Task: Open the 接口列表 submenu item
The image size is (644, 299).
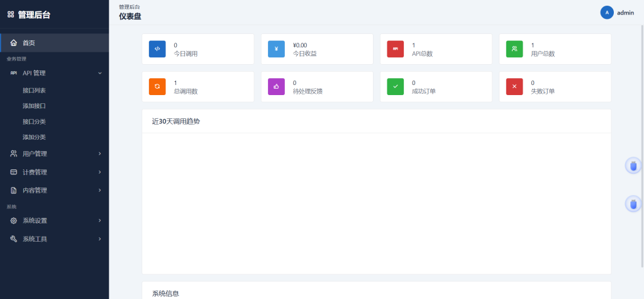Action: click(x=34, y=91)
